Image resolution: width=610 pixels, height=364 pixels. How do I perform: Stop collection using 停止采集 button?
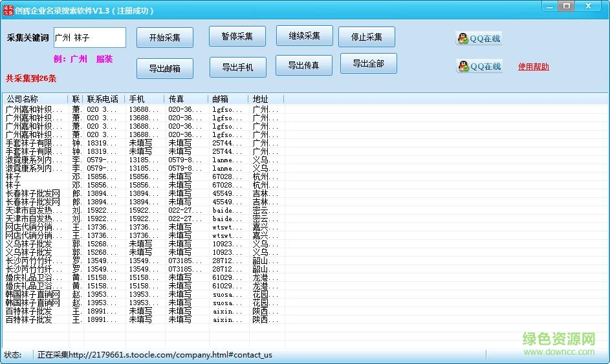(366, 37)
